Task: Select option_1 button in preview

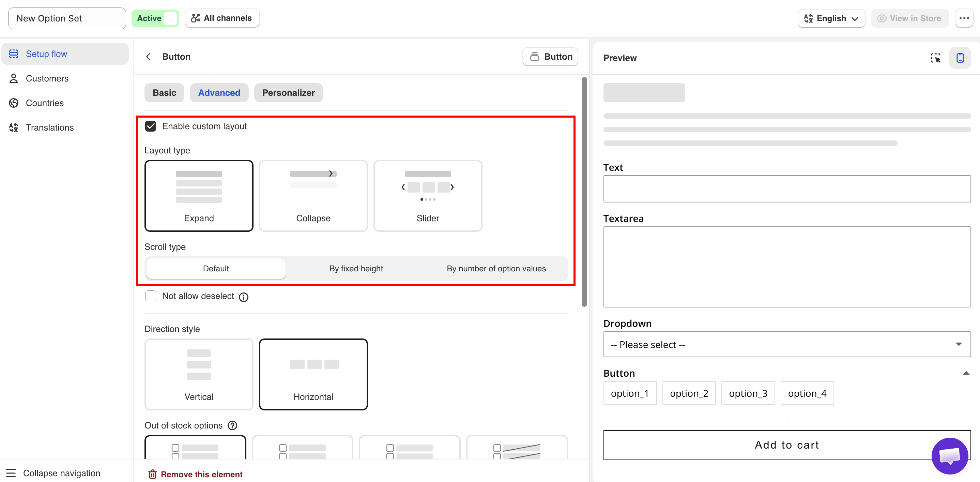Action: [x=630, y=393]
